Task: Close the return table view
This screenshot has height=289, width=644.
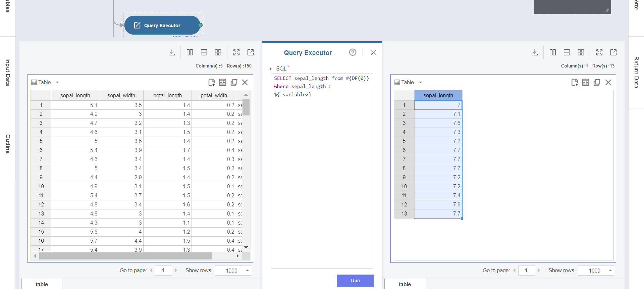Action: (x=608, y=82)
